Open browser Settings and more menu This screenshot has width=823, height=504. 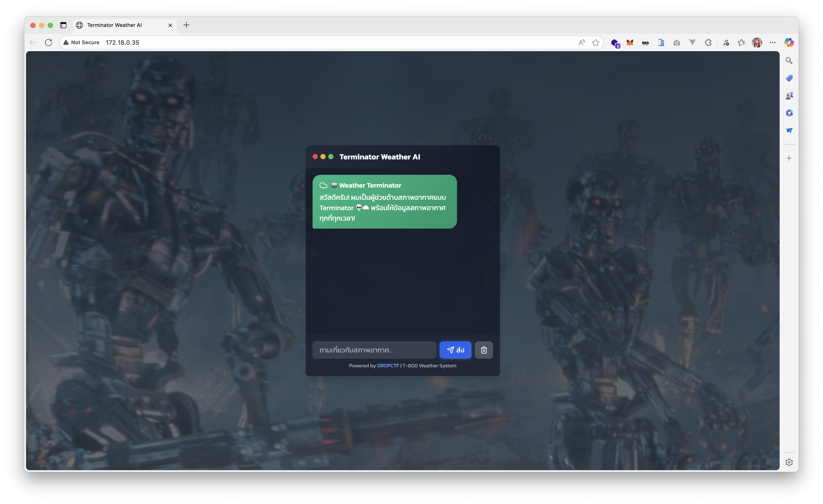[x=772, y=43]
